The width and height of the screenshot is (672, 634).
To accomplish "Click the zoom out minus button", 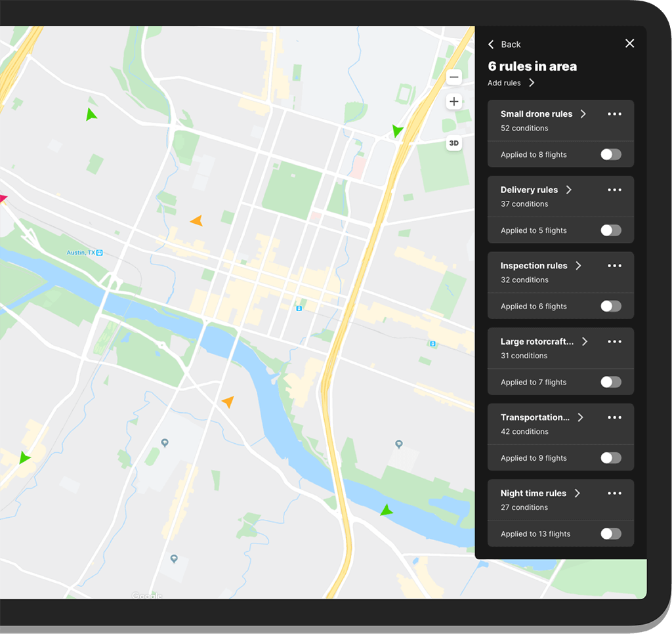I will point(453,77).
